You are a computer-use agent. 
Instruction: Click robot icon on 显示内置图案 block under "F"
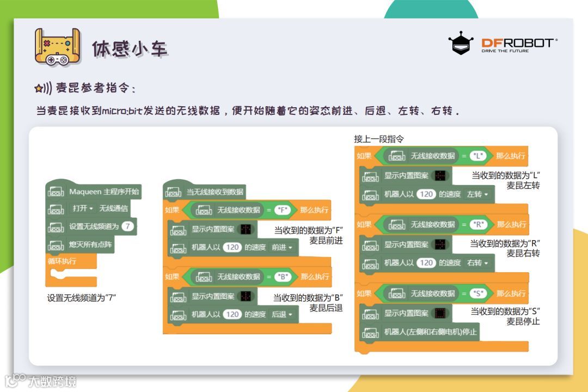click(x=178, y=230)
